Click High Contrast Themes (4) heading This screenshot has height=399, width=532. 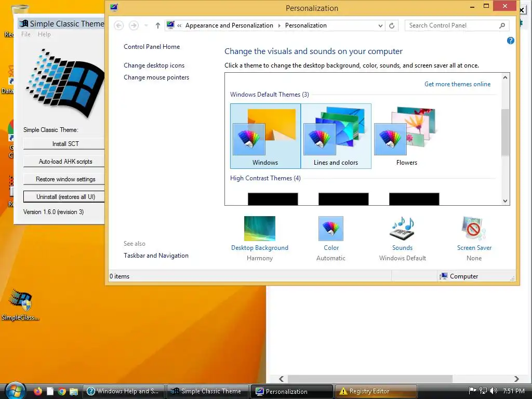pos(265,178)
